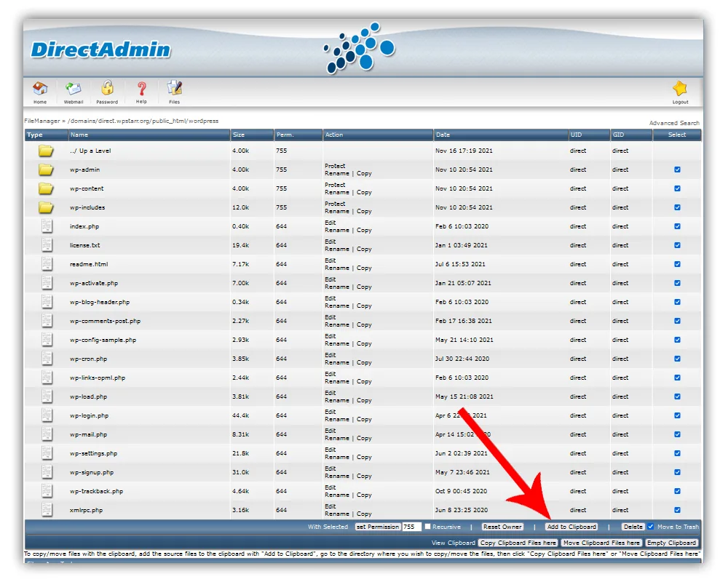
Task: Click Copy Clipboard Files here button
Action: click(x=518, y=543)
